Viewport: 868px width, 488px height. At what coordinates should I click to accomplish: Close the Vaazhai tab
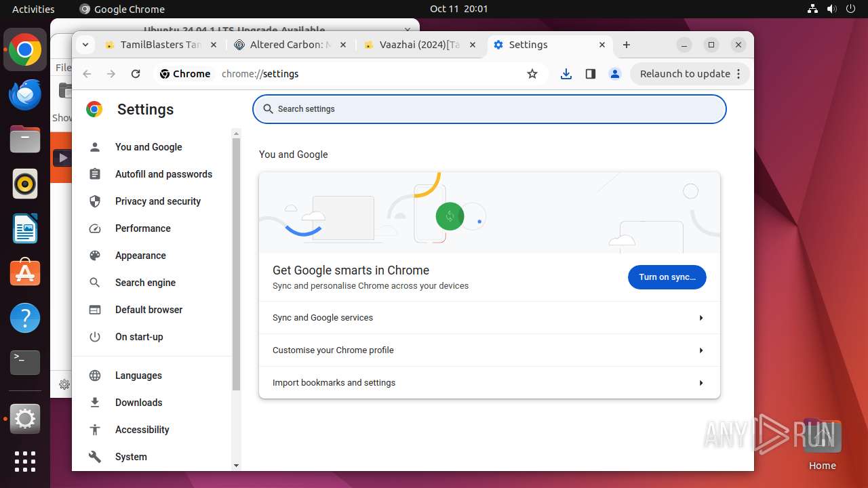click(x=473, y=45)
